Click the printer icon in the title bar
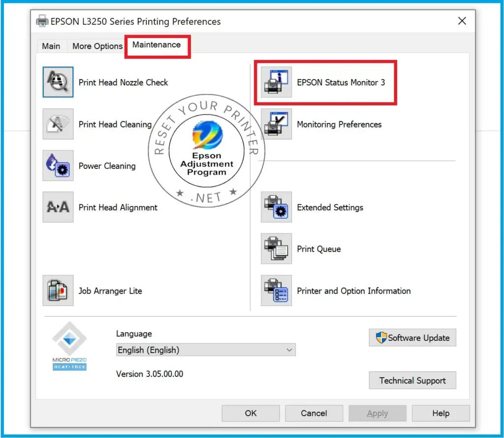Viewport: 504px width, 438px height. 42,21
